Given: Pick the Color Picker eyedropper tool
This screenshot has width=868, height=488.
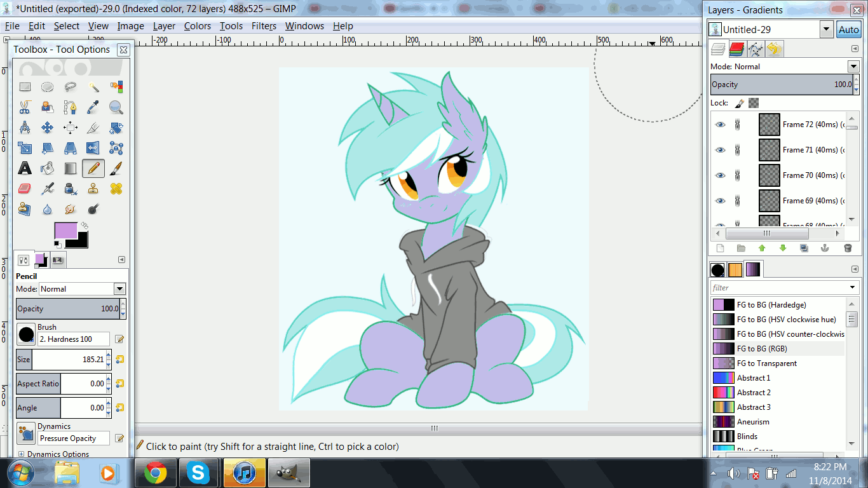Looking at the screenshot, I should [x=93, y=107].
